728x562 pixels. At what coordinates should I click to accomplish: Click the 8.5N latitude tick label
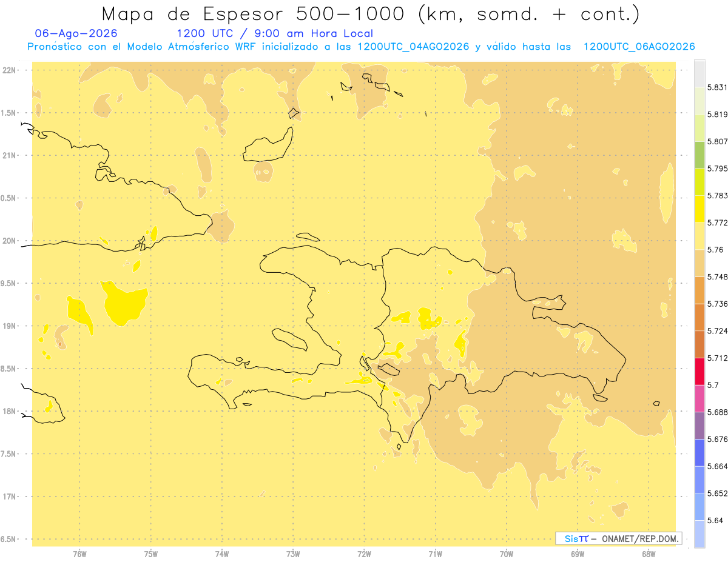coord(8,369)
